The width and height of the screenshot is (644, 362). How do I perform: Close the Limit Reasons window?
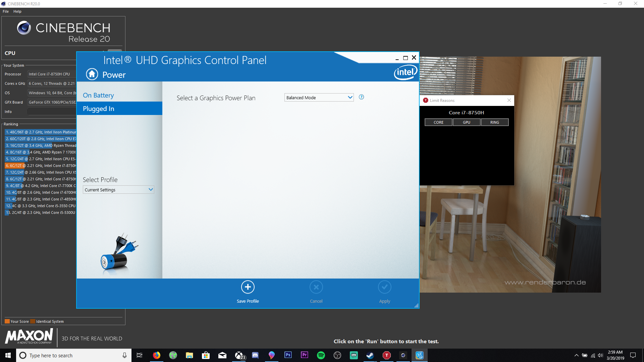click(509, 100)
